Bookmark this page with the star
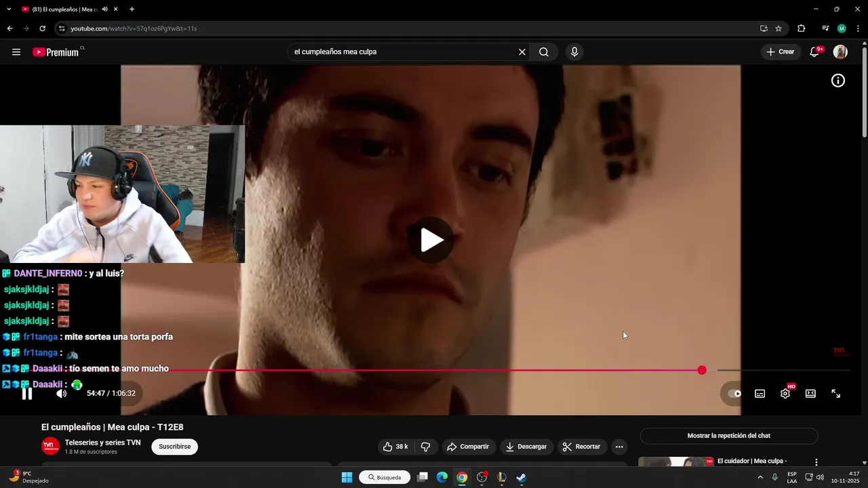Image resolution: width=868 pixels, height=488 pixels. click(778, 28)
